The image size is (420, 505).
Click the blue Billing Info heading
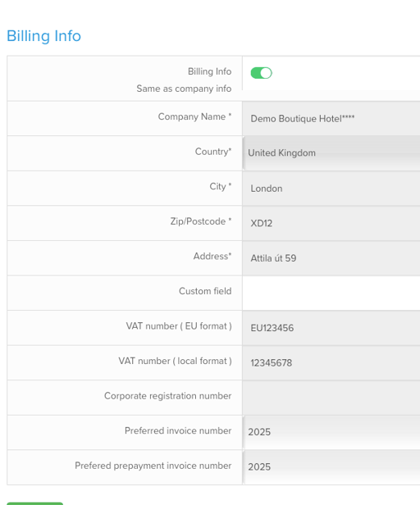(43, 36)
